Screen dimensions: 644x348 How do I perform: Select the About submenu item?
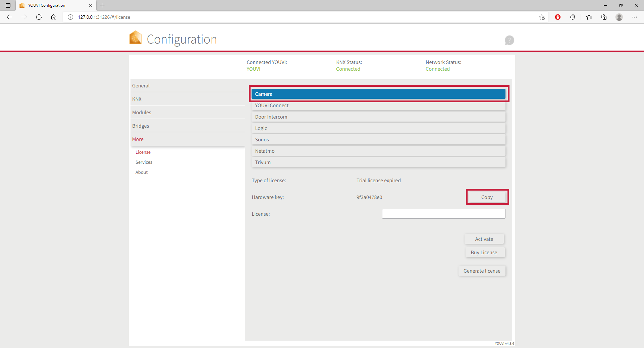click(x=142, y=172)
